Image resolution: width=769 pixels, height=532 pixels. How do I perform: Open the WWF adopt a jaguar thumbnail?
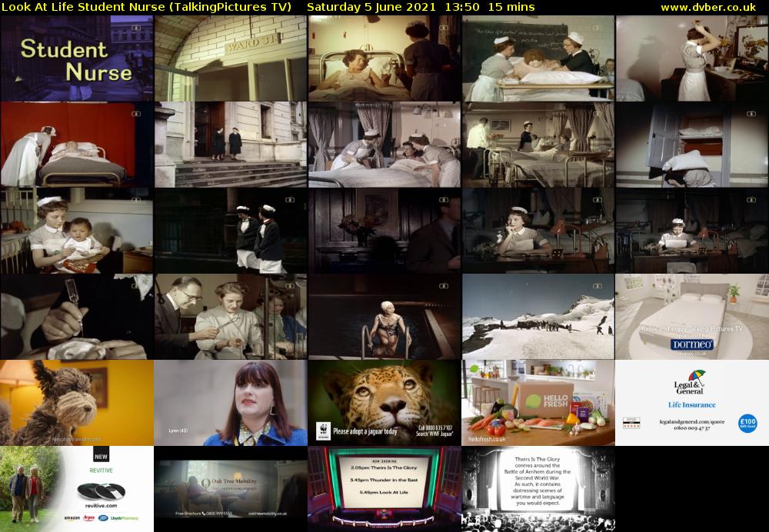[384, 403]
